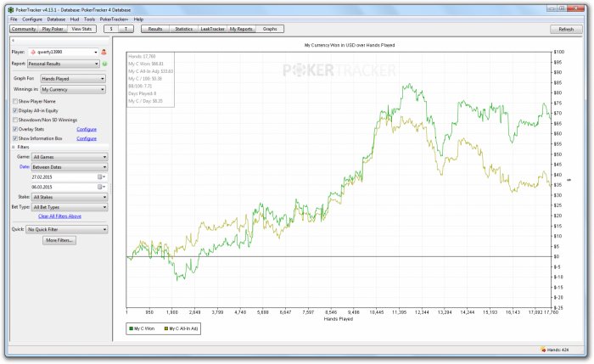Click the green icon next to Report dropdown
This screenshot has width=594, height=364.
(x=104, y=64)
